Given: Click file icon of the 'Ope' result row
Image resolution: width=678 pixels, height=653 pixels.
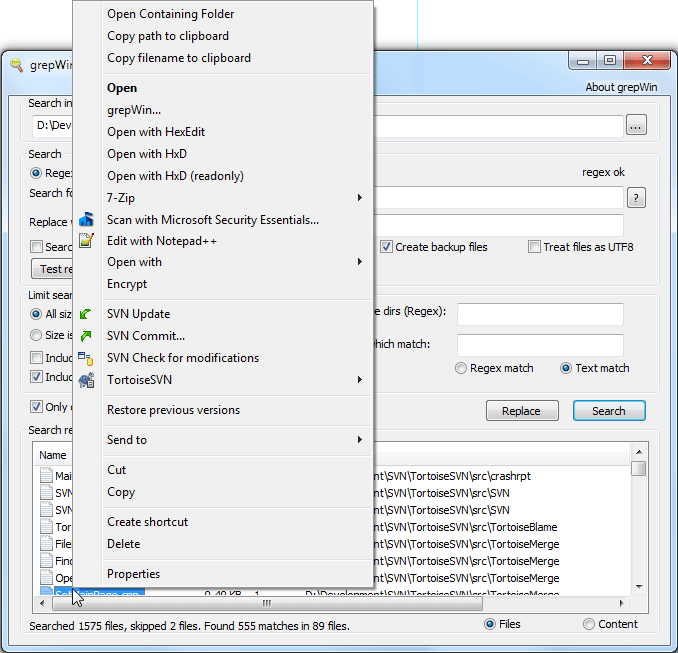Looking at the screenshot, I should [x=46, y=577].
